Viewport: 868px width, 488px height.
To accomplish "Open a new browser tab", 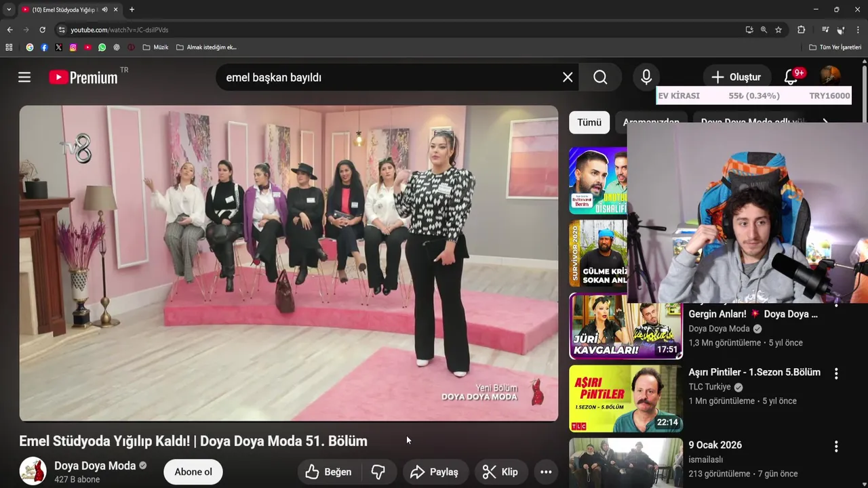I will click(132, 9).
